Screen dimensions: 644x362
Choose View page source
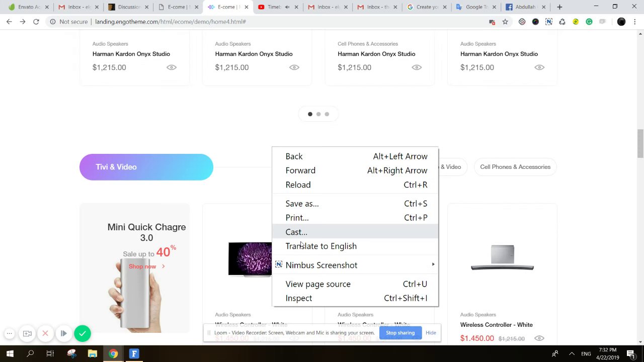point(355,284)
